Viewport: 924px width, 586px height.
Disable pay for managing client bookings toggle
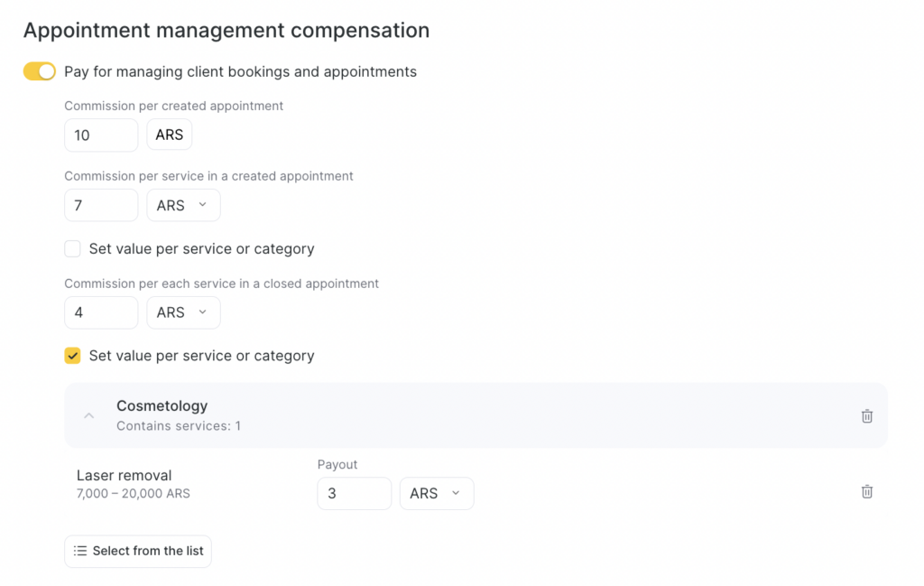(40, 71)
